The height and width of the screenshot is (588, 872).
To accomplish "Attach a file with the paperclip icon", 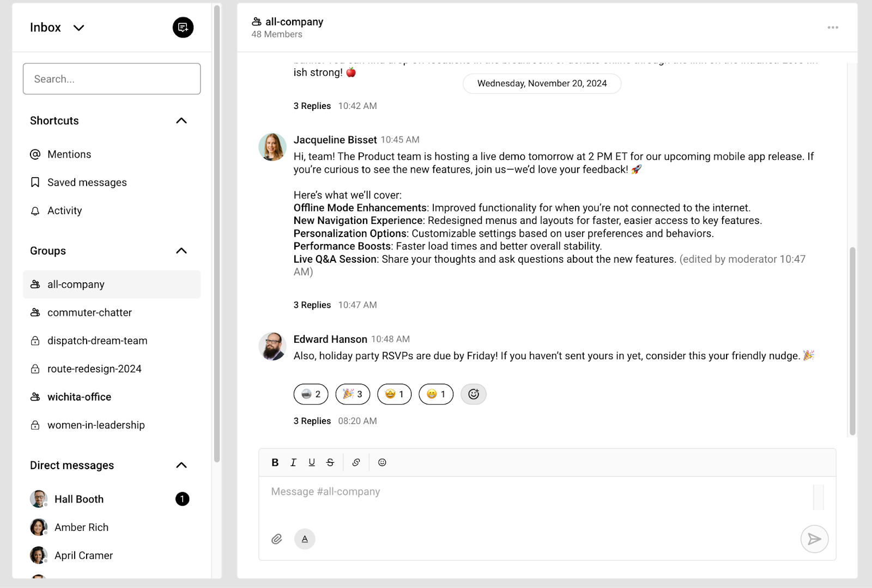I will click(276, 539).
